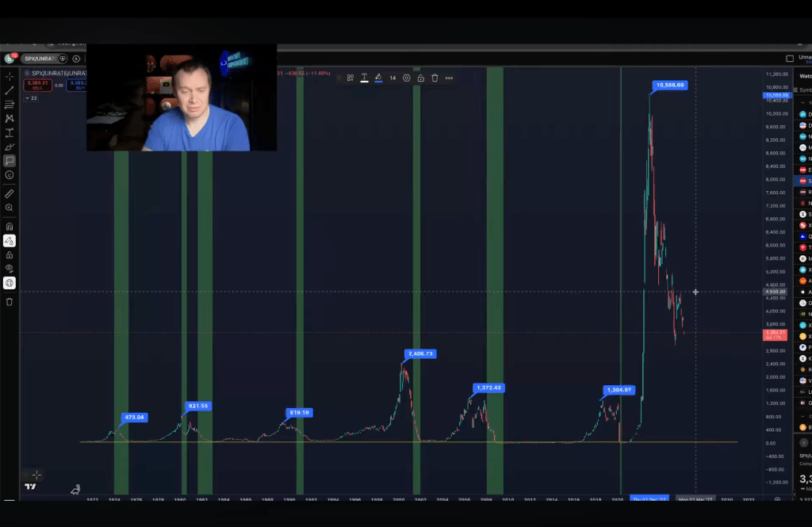Click the compare/add symbol plus button
Viewport: 812px width, 527px height.
pyautogui.click(x=76, y=59)
